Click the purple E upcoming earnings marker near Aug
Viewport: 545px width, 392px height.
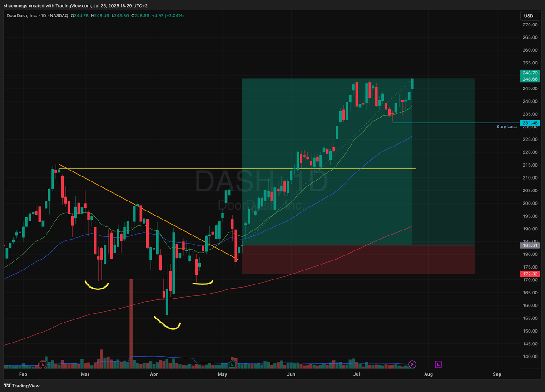click(438, 364)
